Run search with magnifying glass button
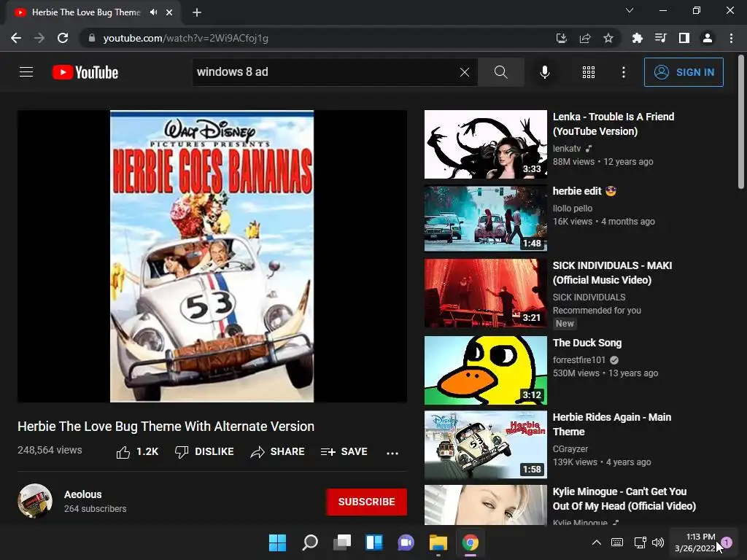 pos(500,72)
